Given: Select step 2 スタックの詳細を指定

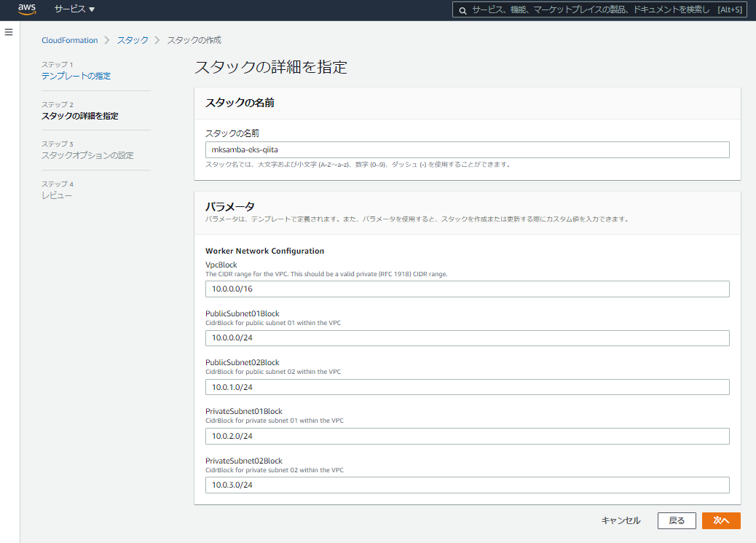Looking at the screenshot, I should (80, 116).
